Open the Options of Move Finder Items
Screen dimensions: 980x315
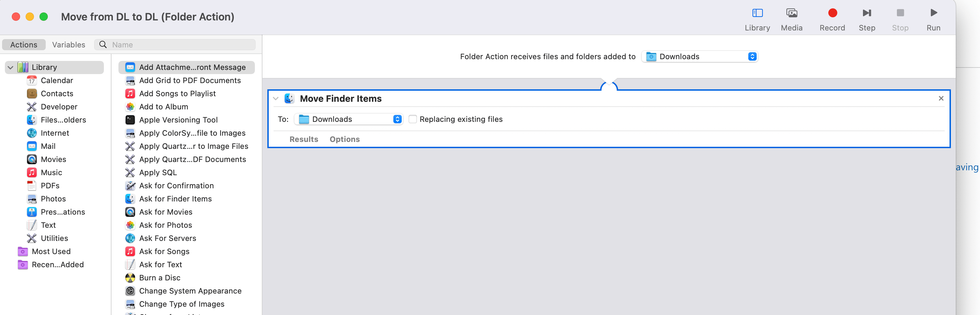(x=344, y=139)
